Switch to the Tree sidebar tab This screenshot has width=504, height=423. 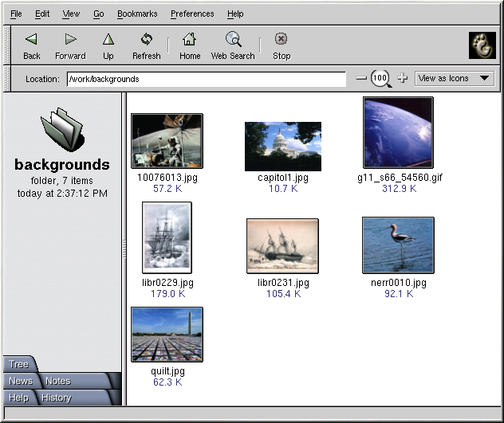tap(18, 364)
